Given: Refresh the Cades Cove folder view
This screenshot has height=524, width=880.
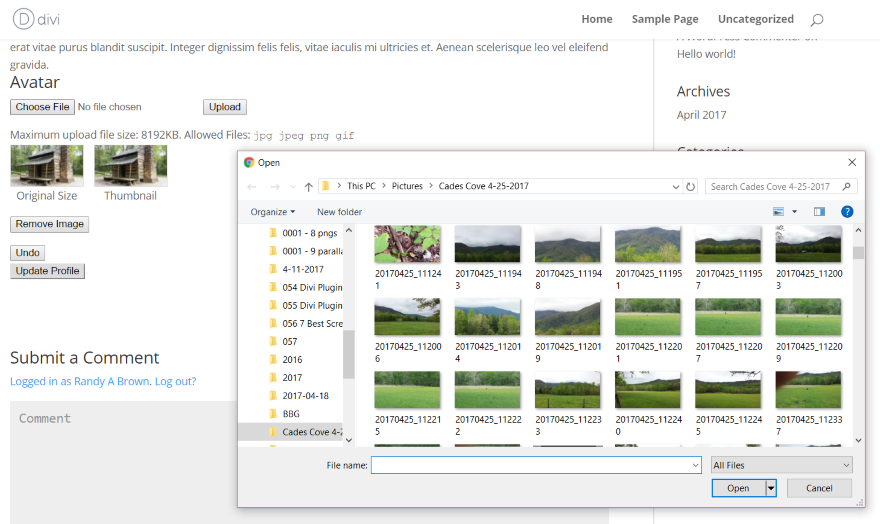Looking at the screenshot, I should [x=691, y=187].
